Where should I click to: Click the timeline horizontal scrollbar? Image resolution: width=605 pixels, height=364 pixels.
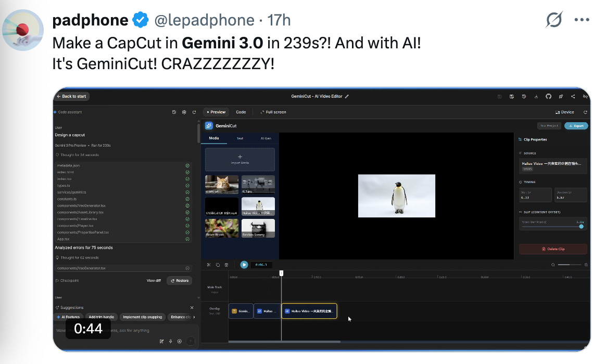click(x=284, y=341)
